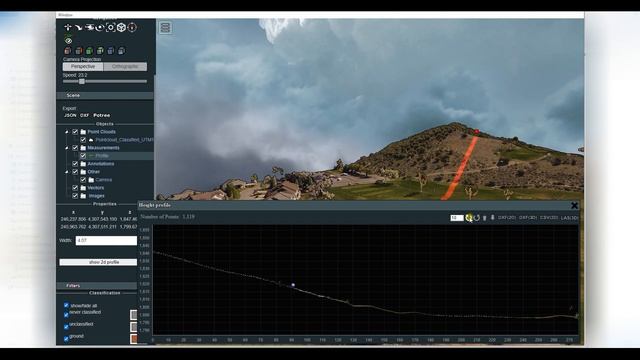Uncheck the Point Clouds checkbox
The width and height of the screenshot is (640, 360).
click(75, 132)
